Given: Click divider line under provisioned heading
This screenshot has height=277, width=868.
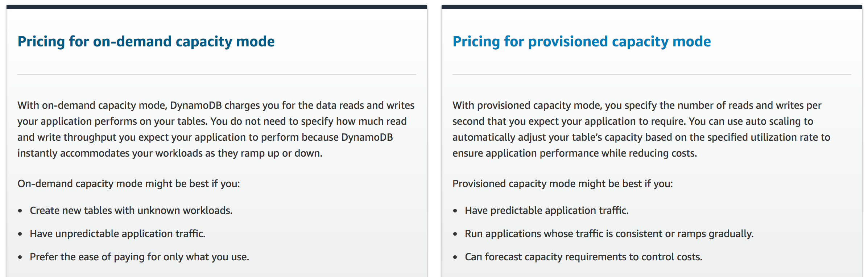Looking at the screenshot, I should pyautogui.click(x=652, y=74).
